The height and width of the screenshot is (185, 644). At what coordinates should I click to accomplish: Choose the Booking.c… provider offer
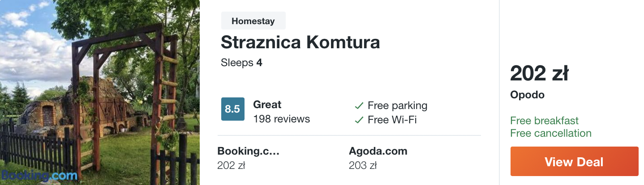[x=249, y=158]
